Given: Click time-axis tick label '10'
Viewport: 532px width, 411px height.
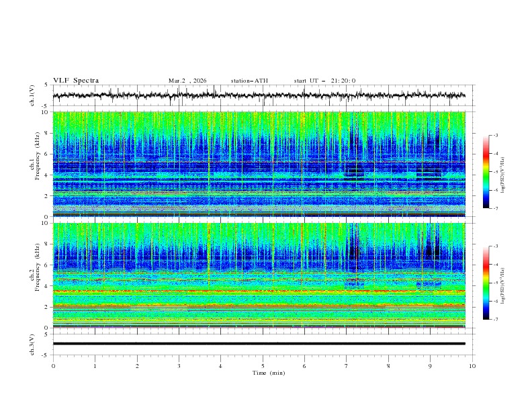Looking at the screenshot, I should point(472,366).
